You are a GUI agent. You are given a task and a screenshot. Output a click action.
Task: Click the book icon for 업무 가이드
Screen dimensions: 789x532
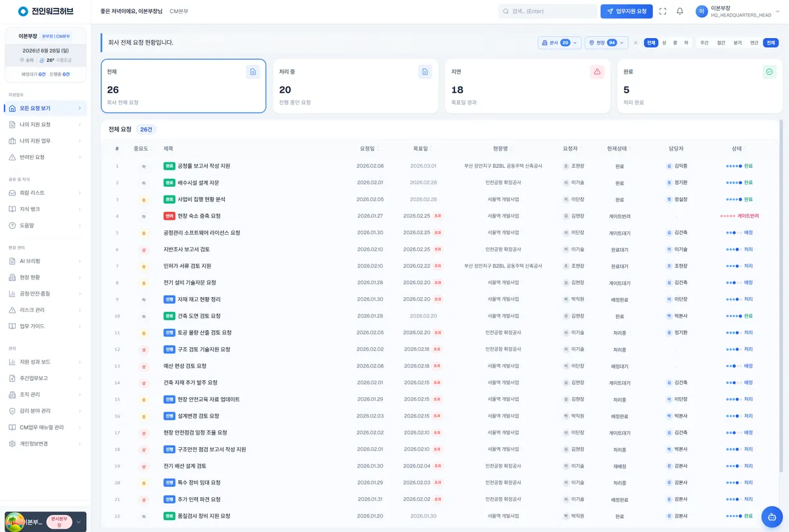[x=12, y=326]
